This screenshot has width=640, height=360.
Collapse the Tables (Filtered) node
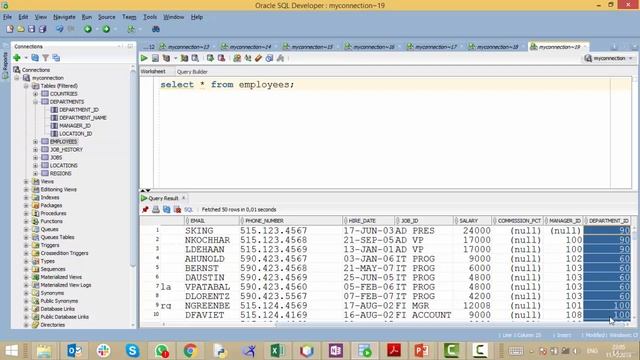coord(26,86)
